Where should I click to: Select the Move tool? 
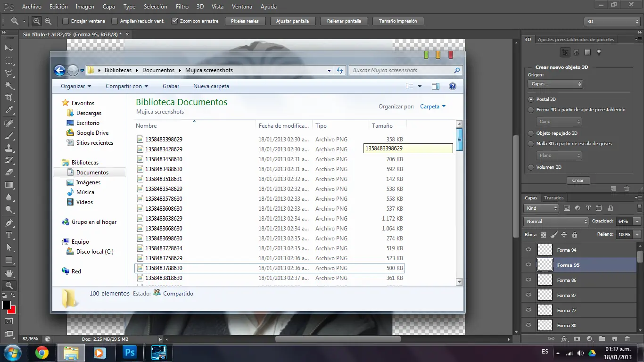click(9, 49)
